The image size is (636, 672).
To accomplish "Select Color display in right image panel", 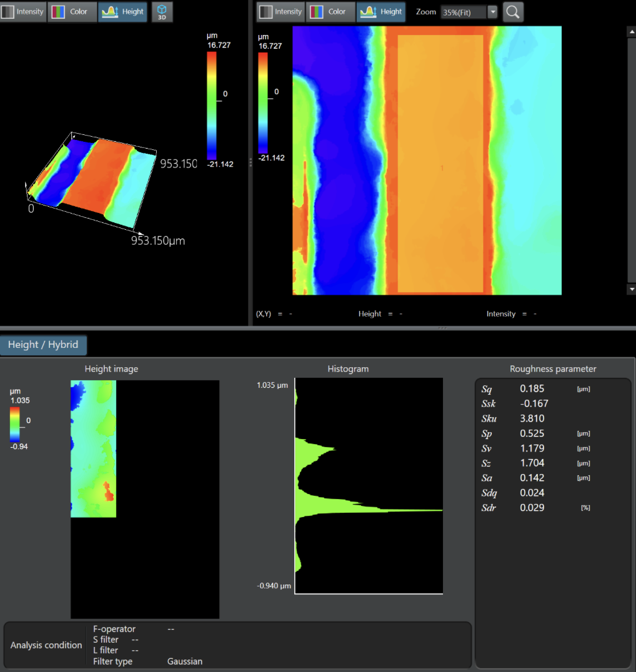I will (x=330, y=12).
